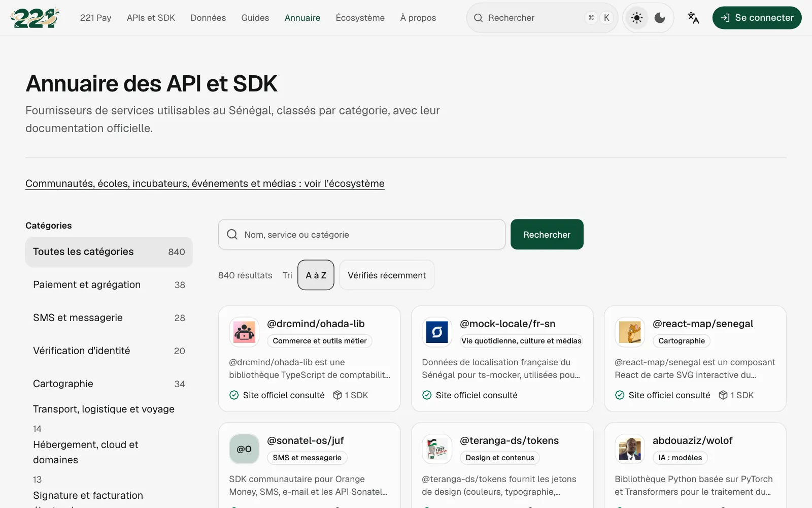
Task: Click the @react-map/senegal logo image
Action: pos(630,332)
